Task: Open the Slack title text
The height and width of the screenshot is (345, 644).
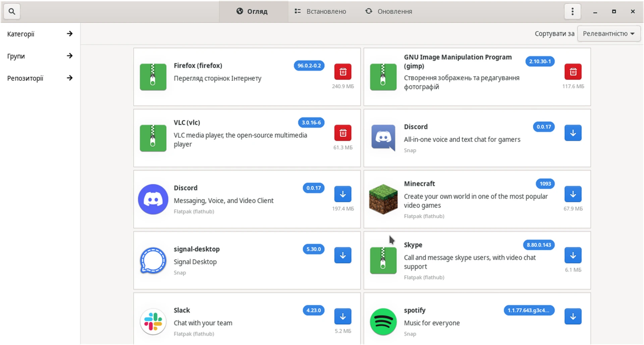Action: coord(182,310)
